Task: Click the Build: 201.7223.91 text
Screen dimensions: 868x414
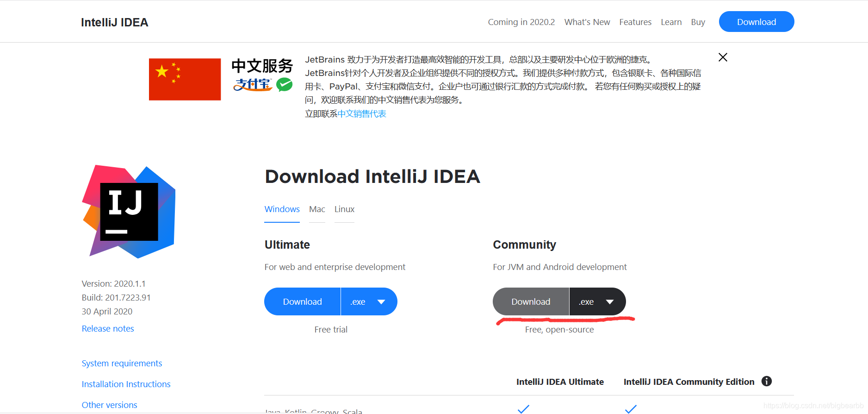Action: 116,297
